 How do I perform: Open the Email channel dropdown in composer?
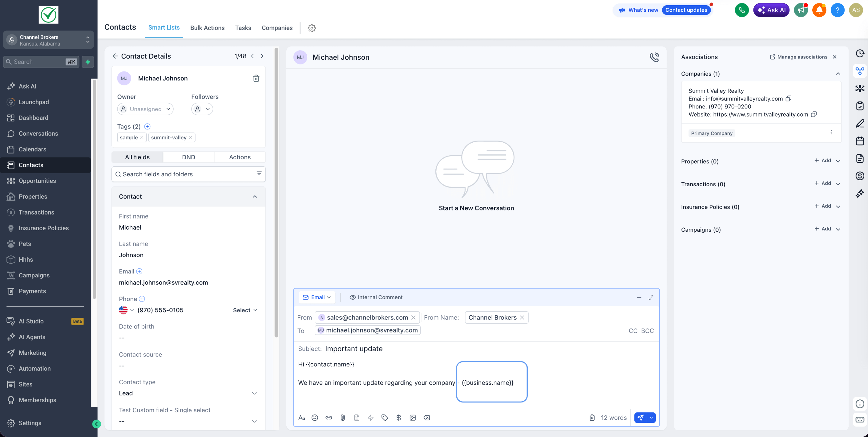(317, 297)
